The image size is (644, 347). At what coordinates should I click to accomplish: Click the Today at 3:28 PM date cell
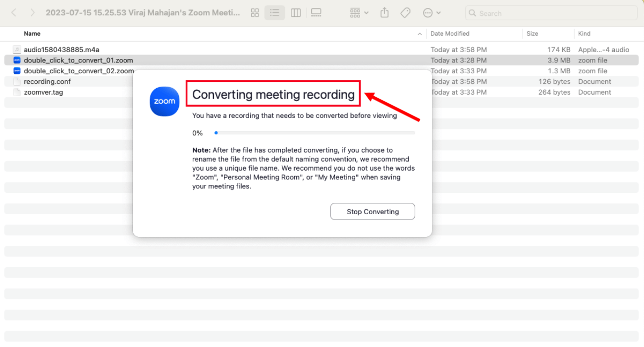pyautogui.click(x=459, y=60)
